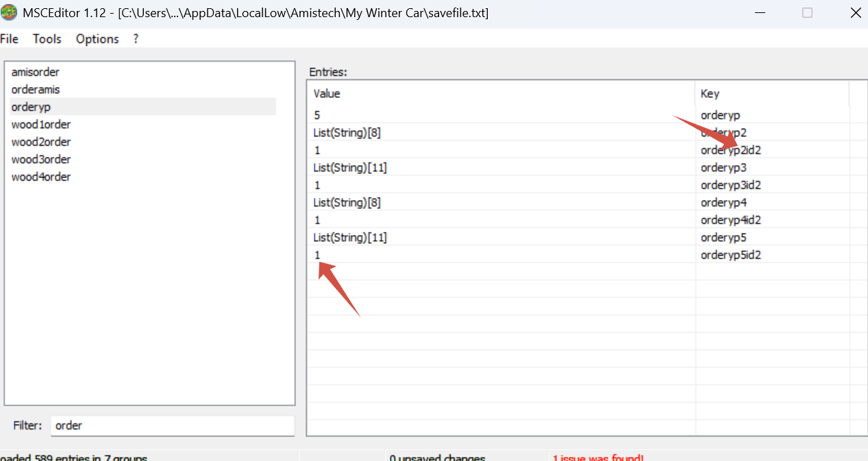Click List(String)[11] value of orderyp3
868x461 pixels.
tap(350, 168)
